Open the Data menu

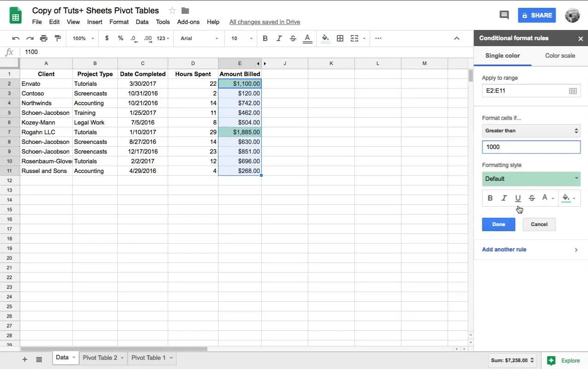click(x=142, y=22)
